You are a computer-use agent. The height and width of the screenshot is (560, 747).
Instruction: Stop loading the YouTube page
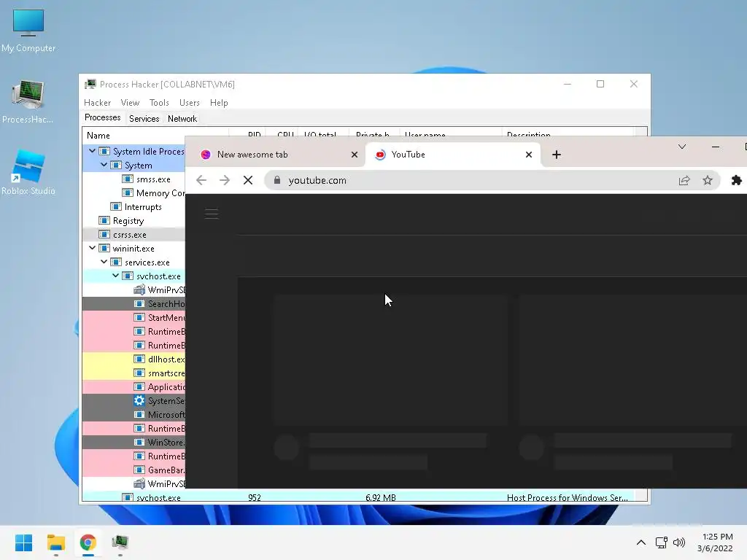point(248,180)
